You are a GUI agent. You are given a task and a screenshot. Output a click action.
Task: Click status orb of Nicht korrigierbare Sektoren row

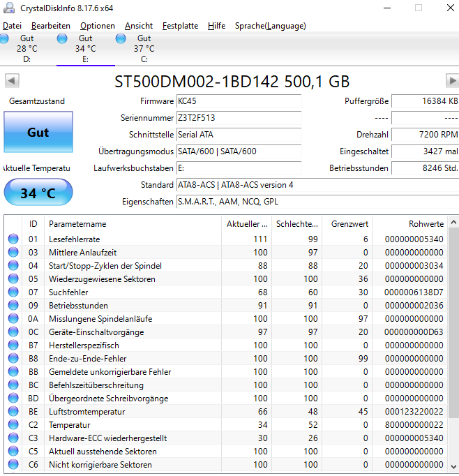pos(13,464)
